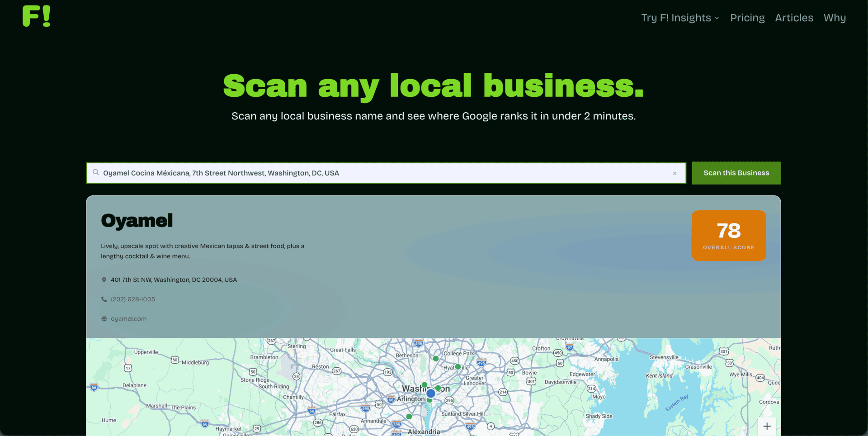The image size is (868, 436).
Task: Open the Try F! Insights dropdown
Action: tap(680, 18)
